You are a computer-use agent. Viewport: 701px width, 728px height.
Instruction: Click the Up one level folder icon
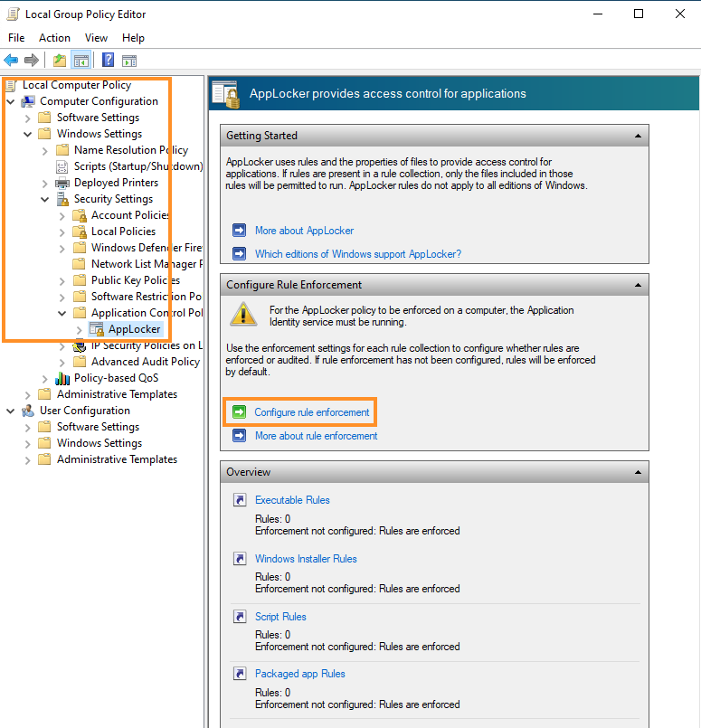click(60, 61)
